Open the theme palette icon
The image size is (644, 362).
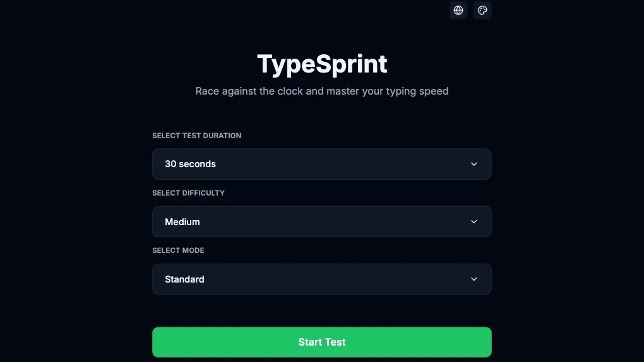(x=482, y=10)
